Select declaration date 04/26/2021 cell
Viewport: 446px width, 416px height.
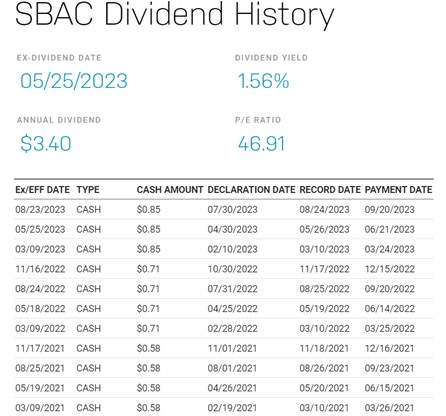pos(232,388)
